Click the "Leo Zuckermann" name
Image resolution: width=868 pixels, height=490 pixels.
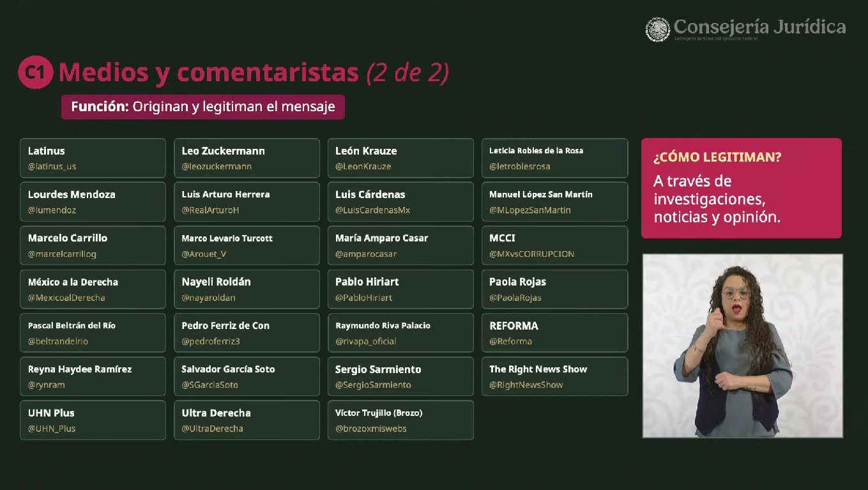[224, 151]
